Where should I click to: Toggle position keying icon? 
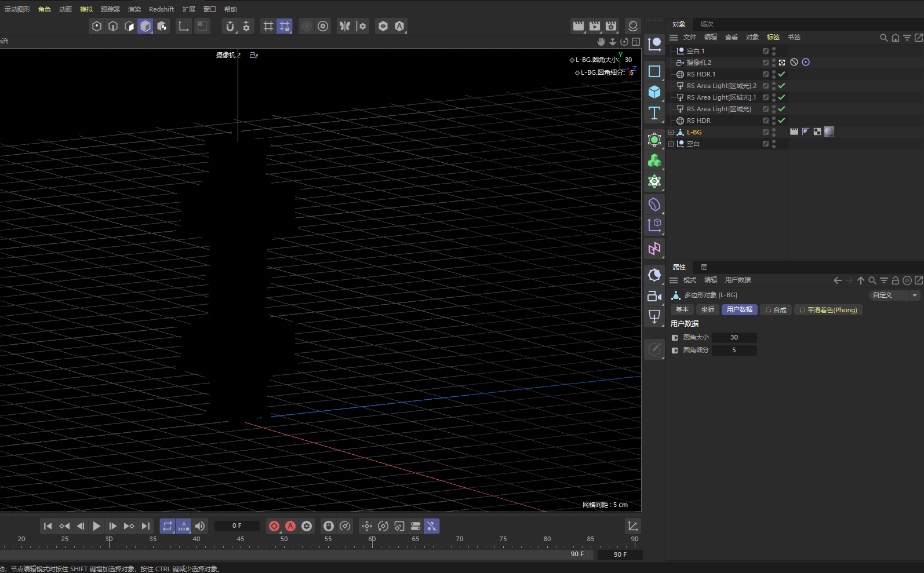367,526
